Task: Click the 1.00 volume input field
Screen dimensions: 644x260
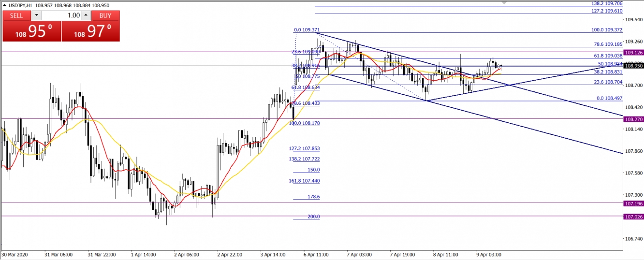Action: [x=61, y=15]
